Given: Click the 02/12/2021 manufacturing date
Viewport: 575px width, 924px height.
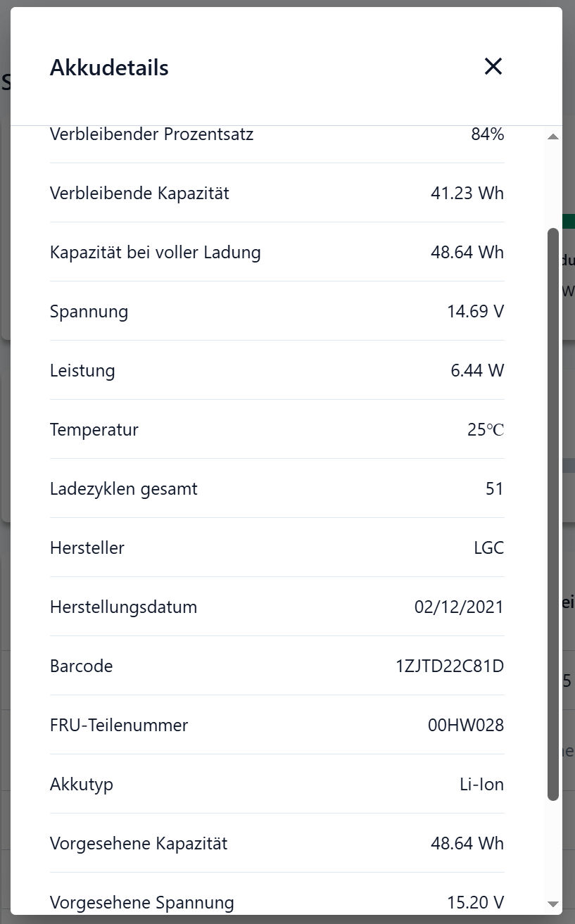Looking at the screenshot, I should 459,607.
